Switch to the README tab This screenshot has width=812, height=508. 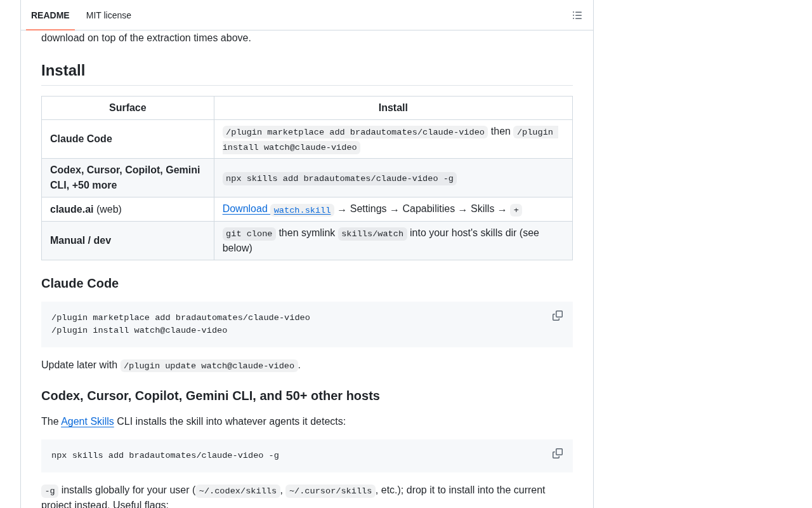pyautogui.click(x=50, y=15)
